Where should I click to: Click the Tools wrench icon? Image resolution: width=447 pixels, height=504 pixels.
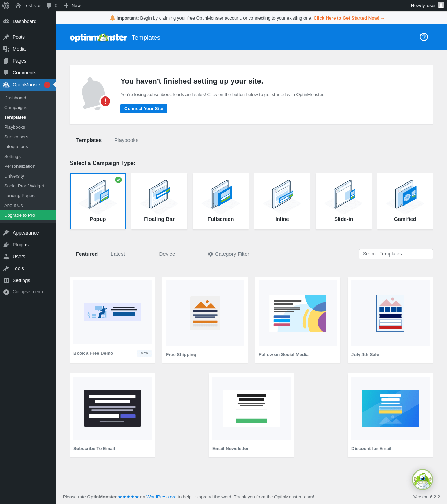click(6, 268)
